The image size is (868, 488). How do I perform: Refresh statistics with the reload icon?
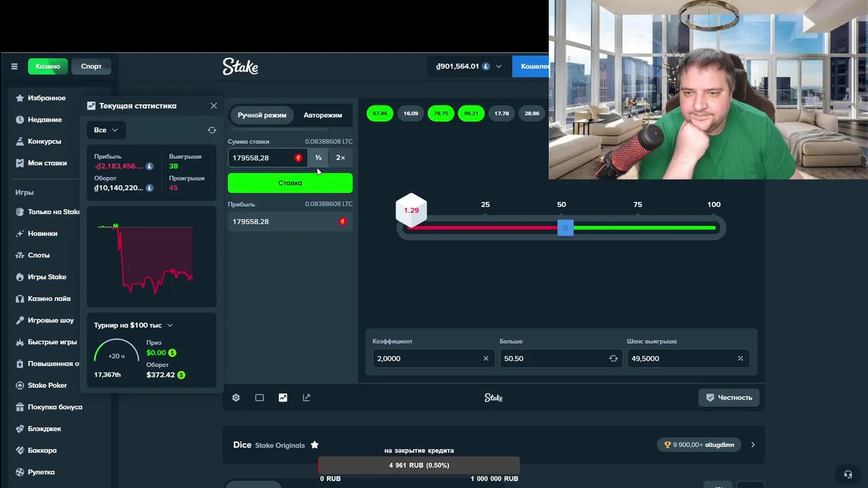tap(212, 130)
